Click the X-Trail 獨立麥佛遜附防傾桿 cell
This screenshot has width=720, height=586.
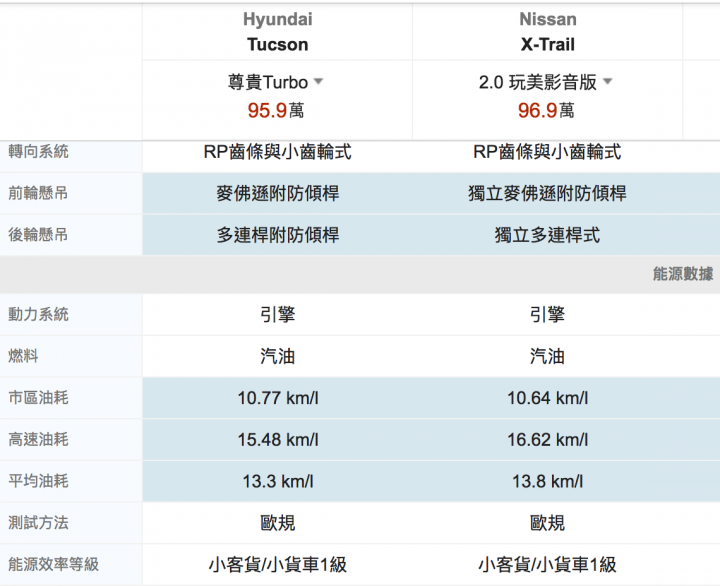[547, 193]
